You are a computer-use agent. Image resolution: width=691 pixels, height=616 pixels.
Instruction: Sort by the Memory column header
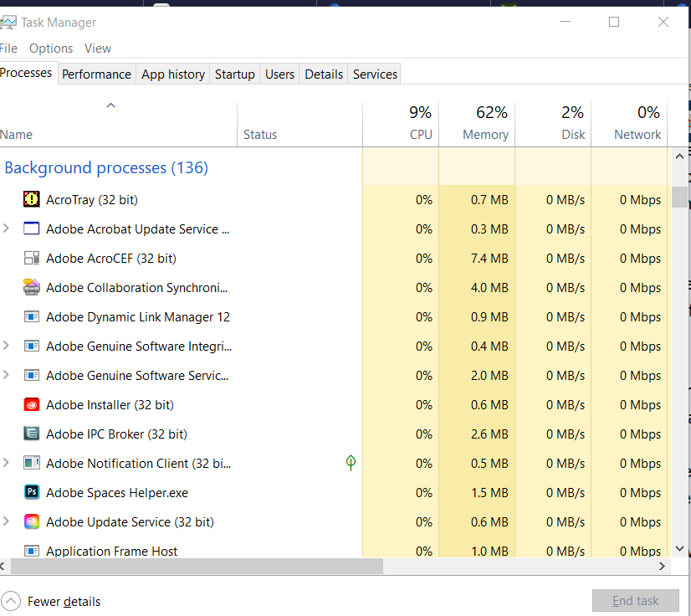[477, 125]
